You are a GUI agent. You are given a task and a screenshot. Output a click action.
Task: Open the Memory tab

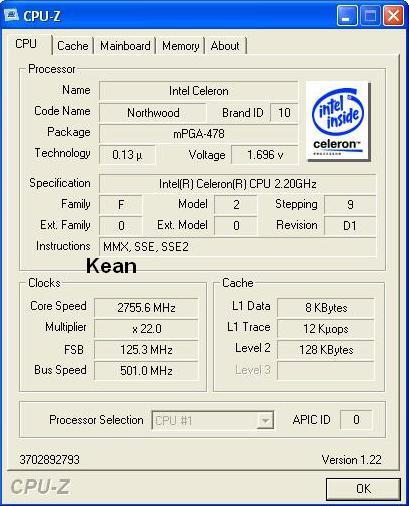click(x=180, y=46)
